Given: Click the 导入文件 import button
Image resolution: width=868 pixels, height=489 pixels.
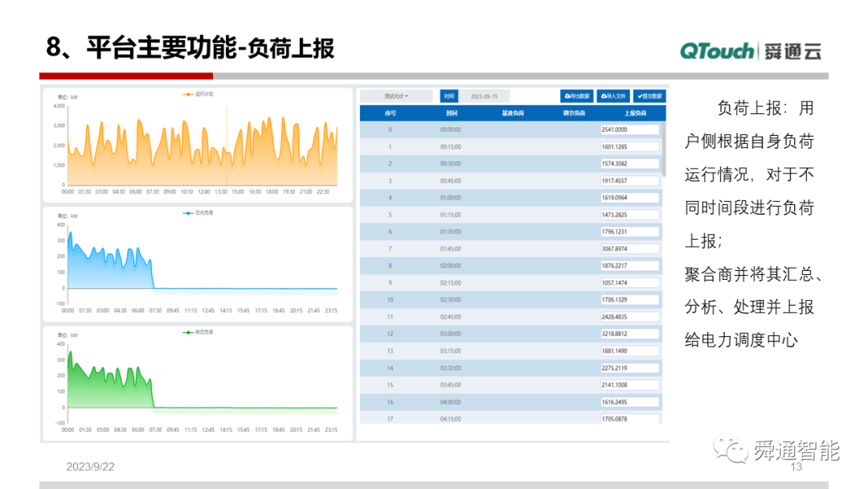Looking at the screenshot, I should 613,97.
